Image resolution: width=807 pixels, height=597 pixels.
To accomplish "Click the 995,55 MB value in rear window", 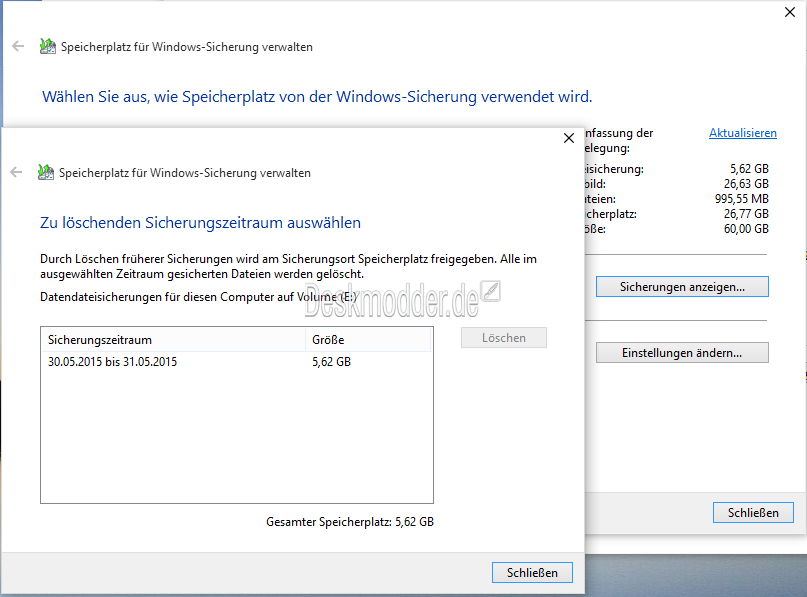I will [x=742, y=199].
